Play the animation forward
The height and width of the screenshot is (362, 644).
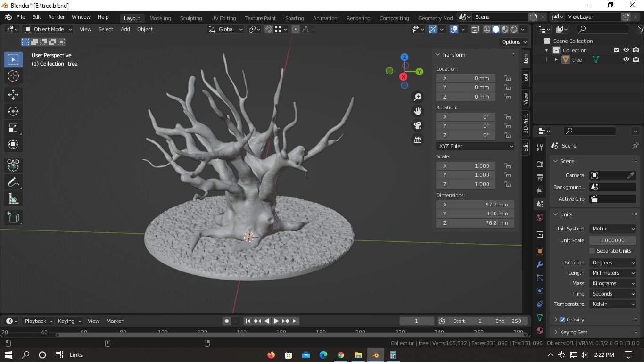click(x=276, y=321)
